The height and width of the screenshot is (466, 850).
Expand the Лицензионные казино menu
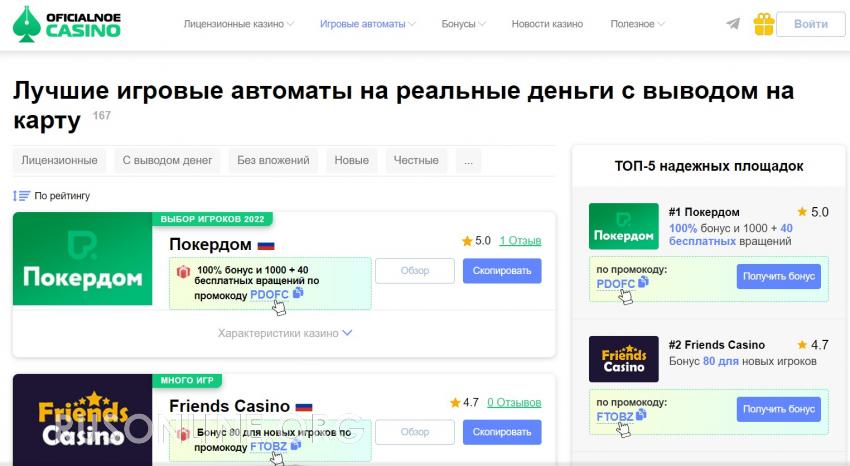[x=239, y=24]
